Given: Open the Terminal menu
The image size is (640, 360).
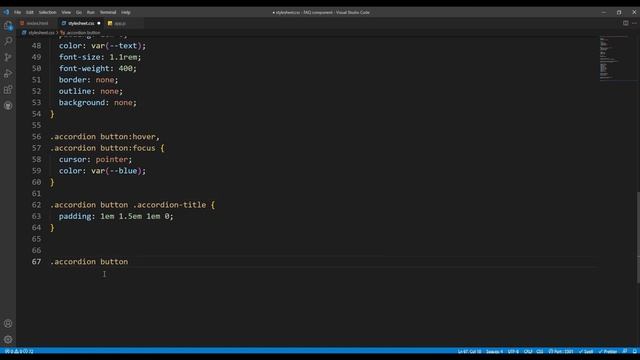Looking at the screenshot, I should click(108, 12).
